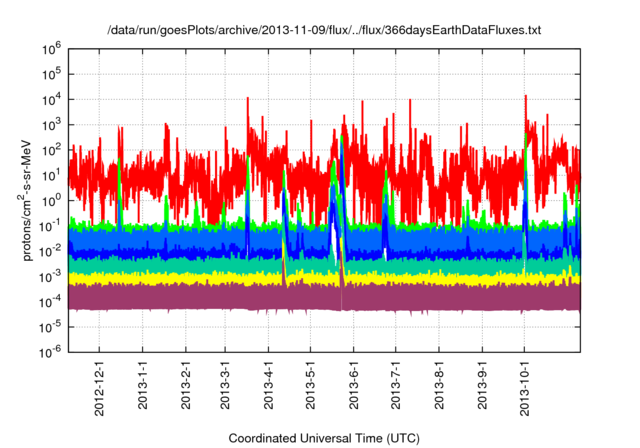Click the yellow data band above purple

pos(324,279)
